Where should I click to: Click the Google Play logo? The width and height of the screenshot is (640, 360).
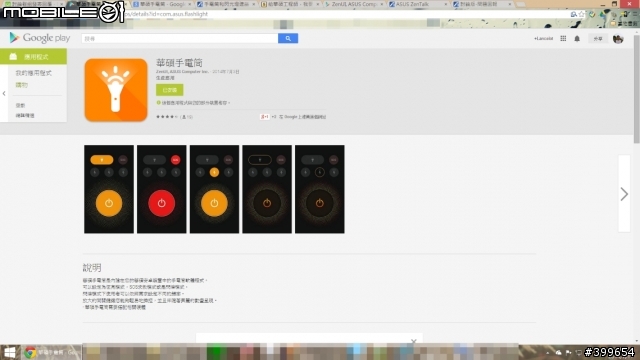tap(40, 38)
